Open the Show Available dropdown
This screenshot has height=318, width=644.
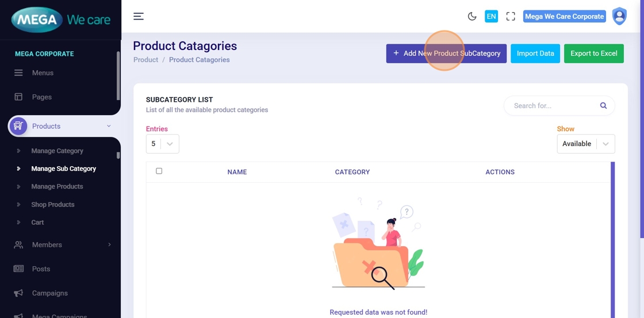pos(585,144)
